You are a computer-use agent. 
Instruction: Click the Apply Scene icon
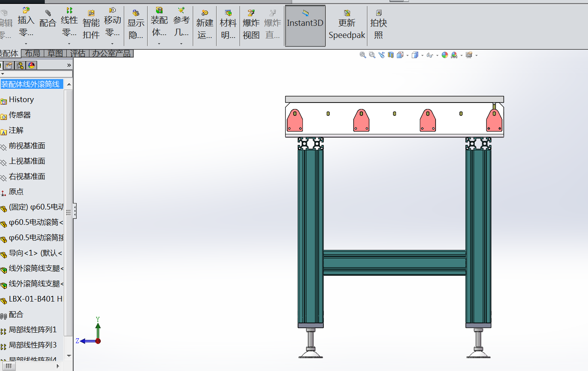(455, 55)
